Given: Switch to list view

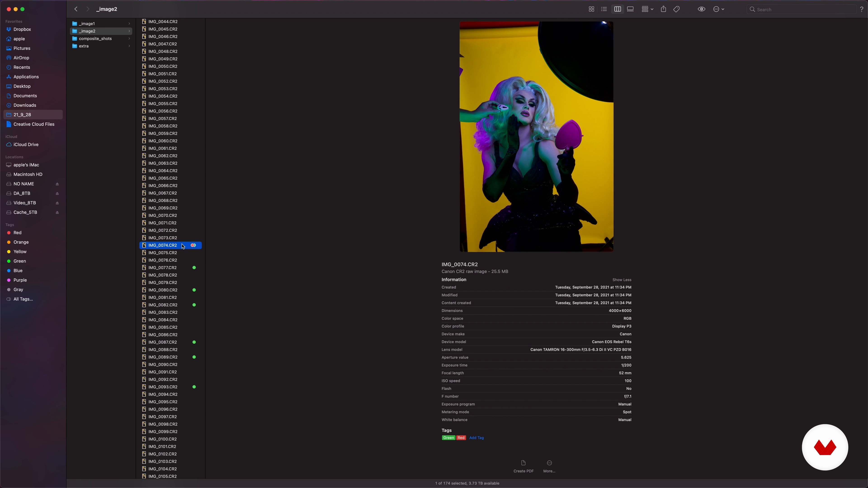Looking at the screenshot, I should [604, 9].
